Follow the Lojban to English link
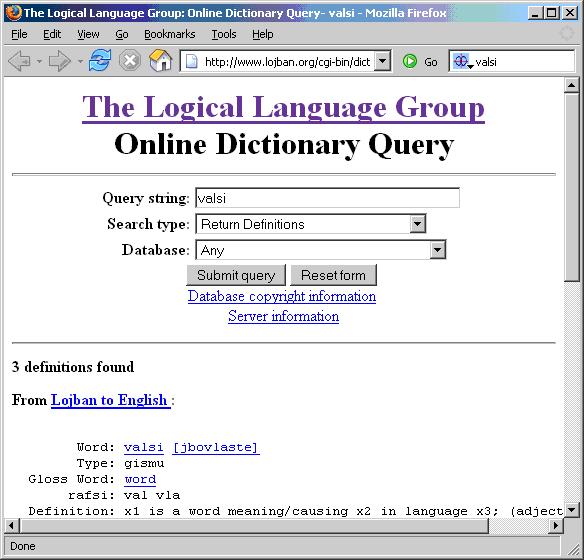584x560 pixels. (111, 400)
